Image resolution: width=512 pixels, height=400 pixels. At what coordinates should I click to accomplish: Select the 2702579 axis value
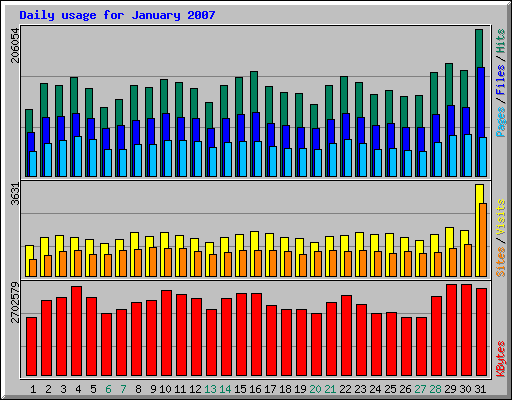click(15, 303)
